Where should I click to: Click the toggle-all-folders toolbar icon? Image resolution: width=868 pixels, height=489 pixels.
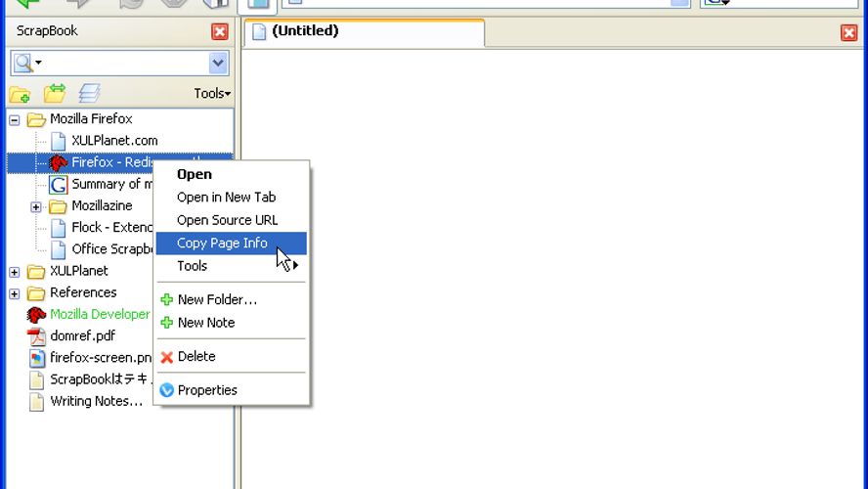pyautogui.click(x=55, y=93)
